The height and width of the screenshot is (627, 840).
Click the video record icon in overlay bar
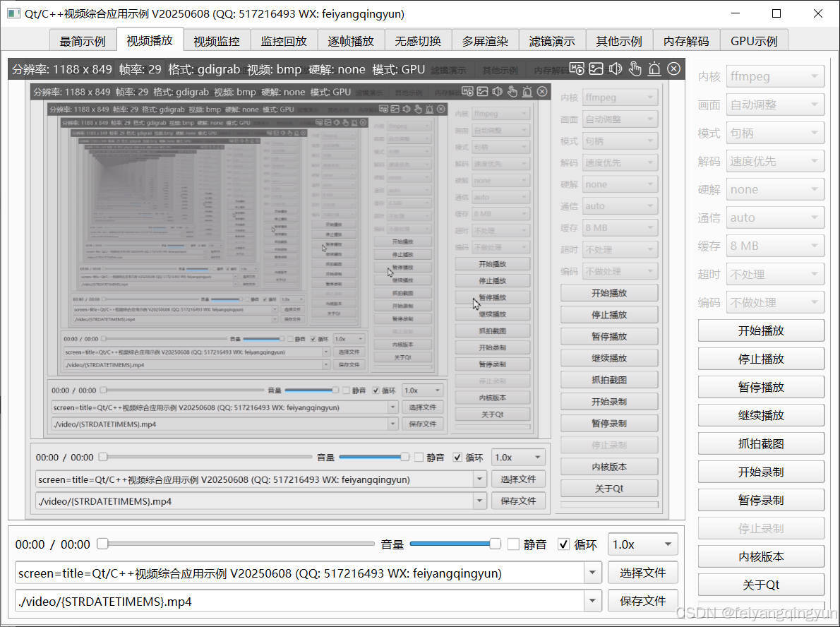coord(577,68)
